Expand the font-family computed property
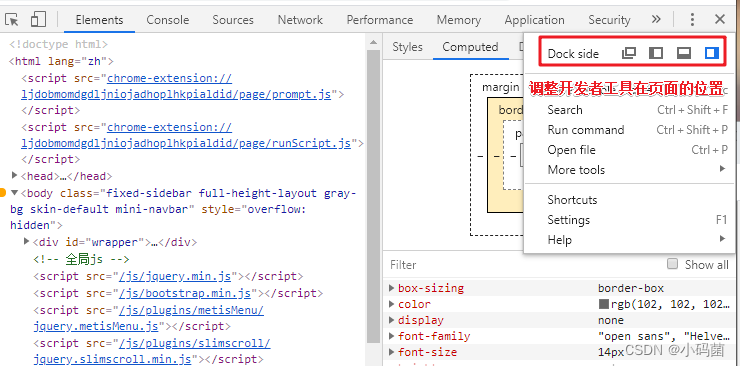The width and height of the screenshot is (740, 366). tap(392, 336)
